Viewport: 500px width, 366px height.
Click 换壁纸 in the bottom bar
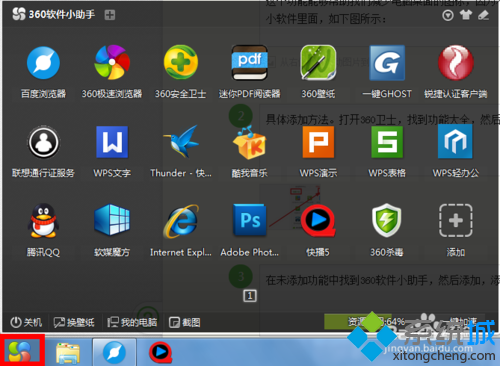tap(74, 322)
